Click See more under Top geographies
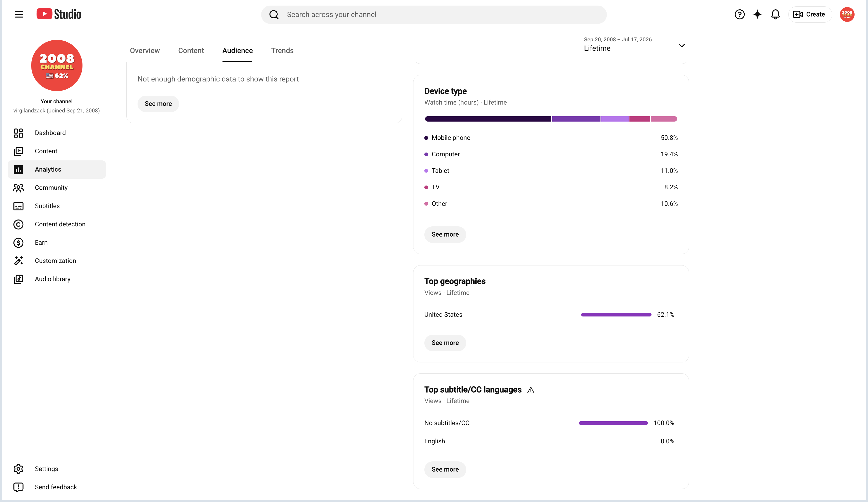The image size is (868, 502). tap(445, 343)
